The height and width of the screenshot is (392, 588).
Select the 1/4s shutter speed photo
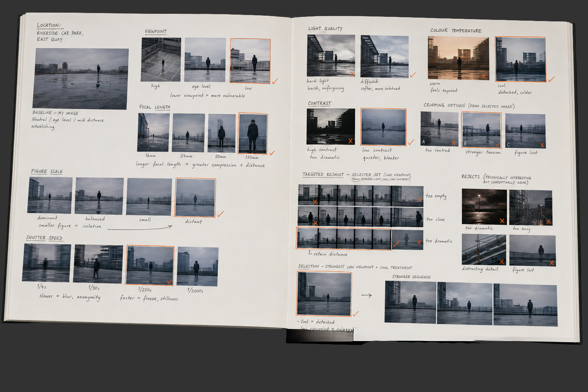(46, 263)
